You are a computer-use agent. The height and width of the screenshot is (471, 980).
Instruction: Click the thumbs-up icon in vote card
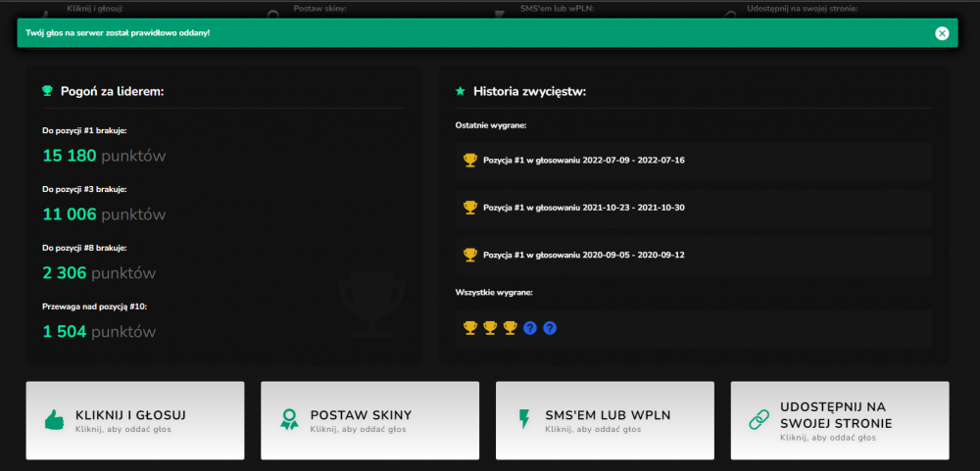(x=54, y=420)
